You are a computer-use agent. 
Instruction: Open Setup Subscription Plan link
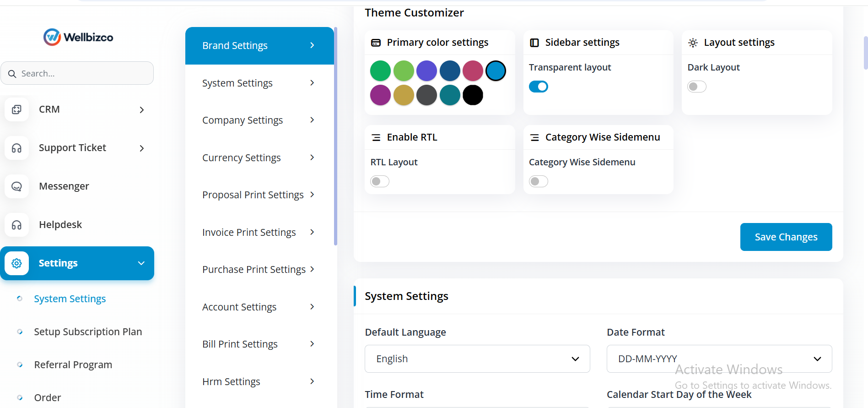[x=88, y=332]
